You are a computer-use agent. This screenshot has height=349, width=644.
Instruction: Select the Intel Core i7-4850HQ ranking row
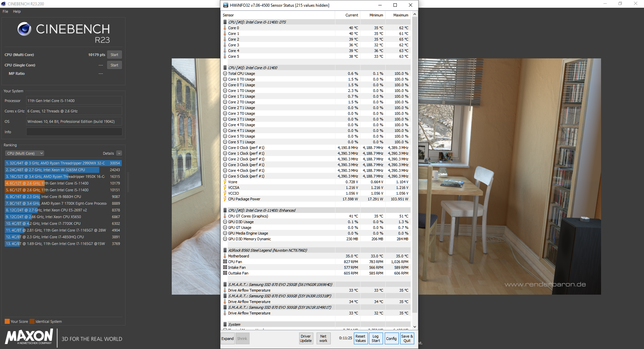click(63, 237)
